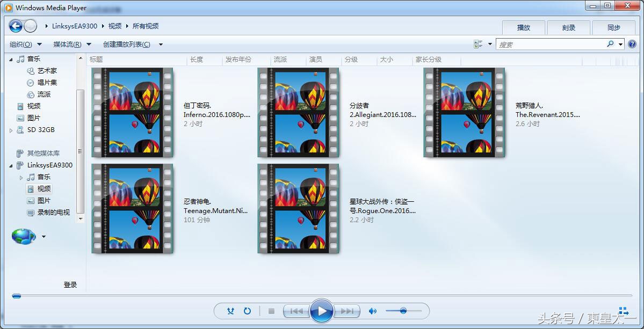Image resolution: width=644 pixels, height=329 pixels.
Task: Switch to the 刻录 tab
Action: tap(568, 27)
